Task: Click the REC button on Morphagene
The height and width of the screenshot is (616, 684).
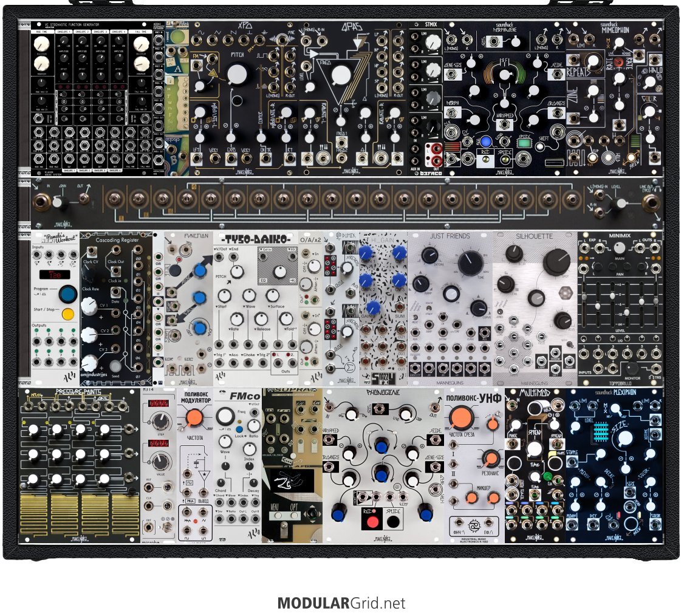Action: pos(485,160)
